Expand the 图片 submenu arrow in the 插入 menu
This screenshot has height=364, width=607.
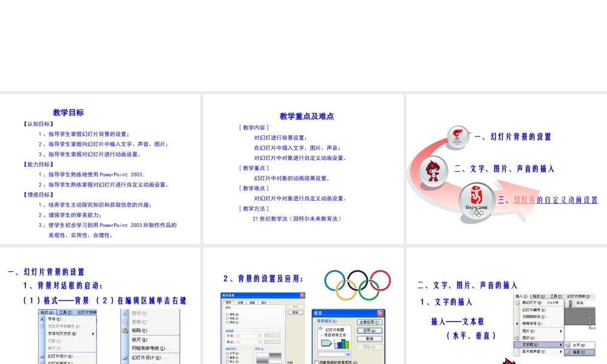561,331
